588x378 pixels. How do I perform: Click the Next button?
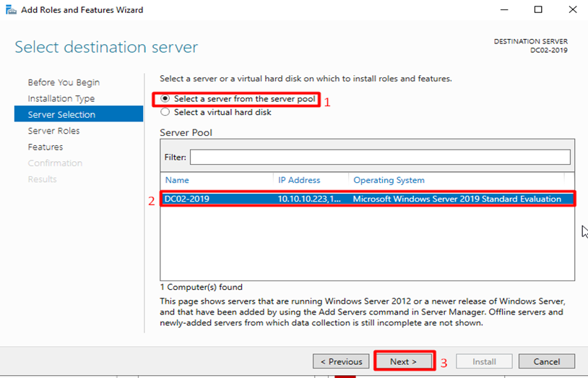404,361
